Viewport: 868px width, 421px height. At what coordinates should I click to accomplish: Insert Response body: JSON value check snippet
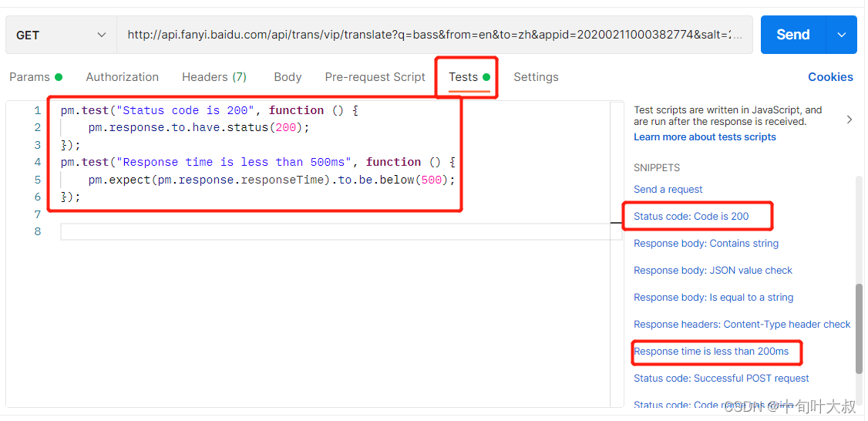coord(713,271)
